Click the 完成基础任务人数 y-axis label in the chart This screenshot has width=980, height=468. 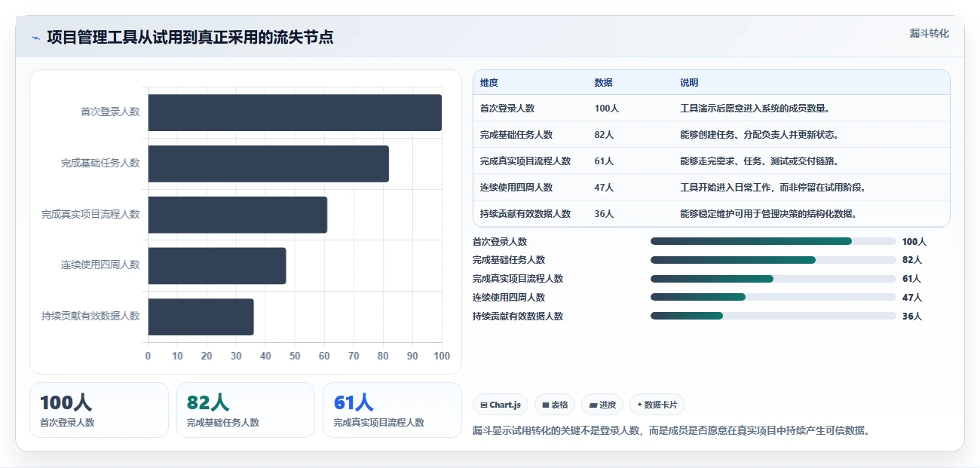[100, 163]
